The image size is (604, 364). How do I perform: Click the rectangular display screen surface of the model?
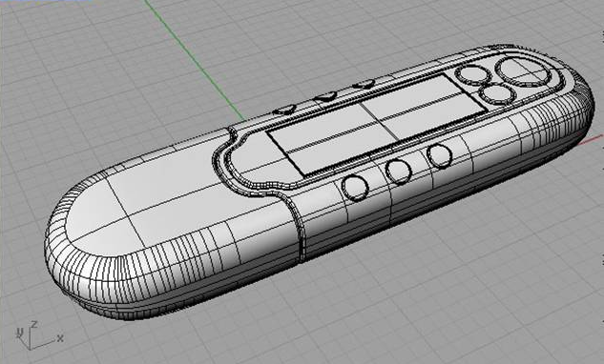pos(377,124)
